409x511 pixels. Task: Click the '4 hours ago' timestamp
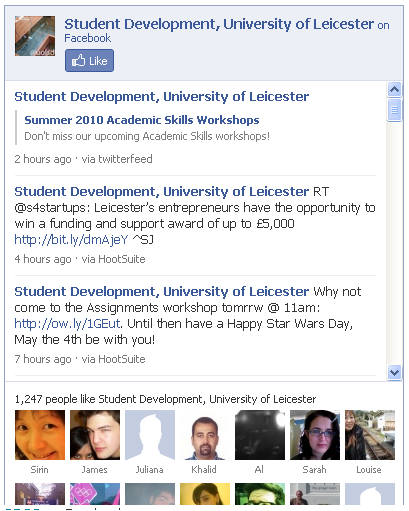43,259
